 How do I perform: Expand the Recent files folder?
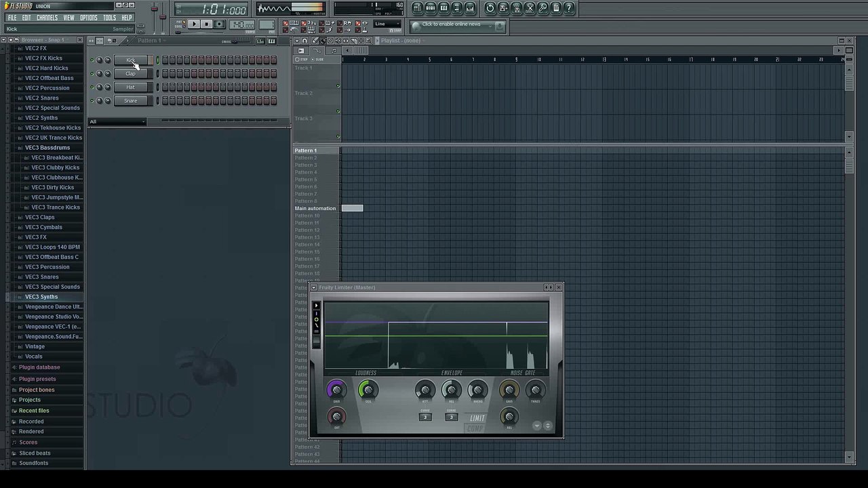click(34, 411)
